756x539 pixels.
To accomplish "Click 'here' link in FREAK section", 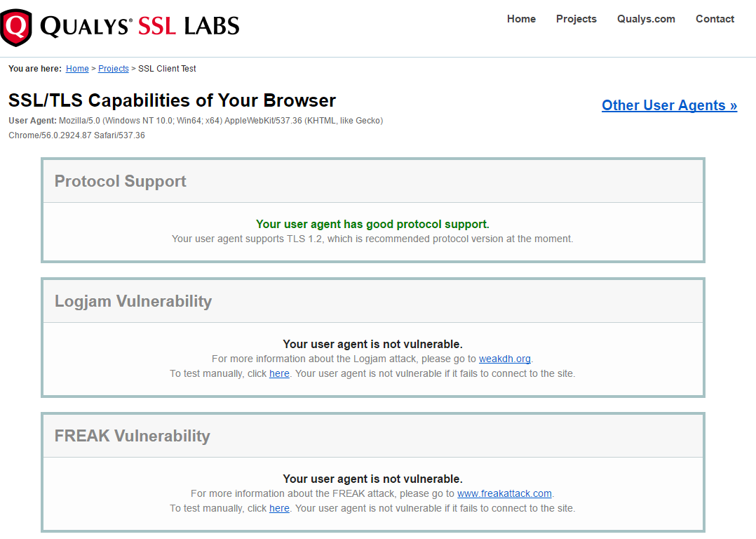I will [279, 508].
